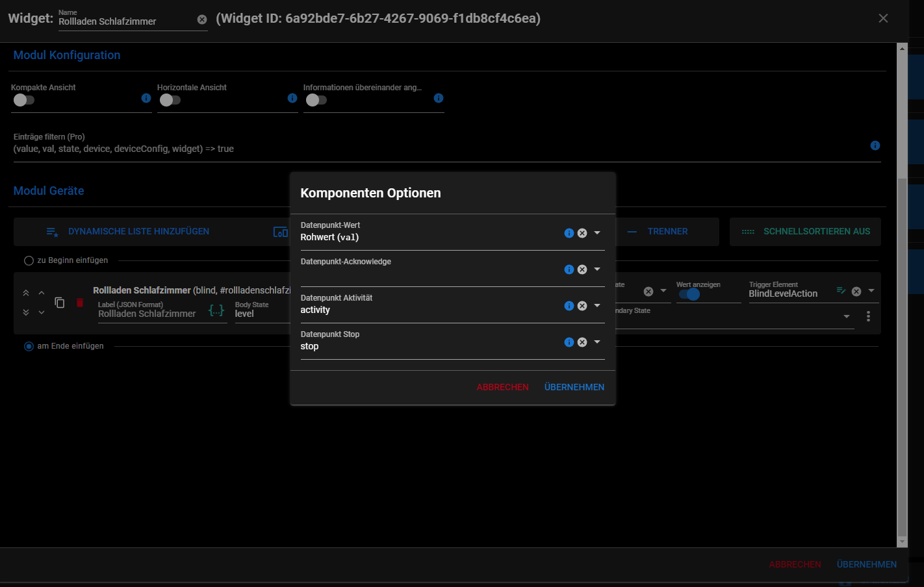
Task: Close the widget dialog
Action: [883, 18]
